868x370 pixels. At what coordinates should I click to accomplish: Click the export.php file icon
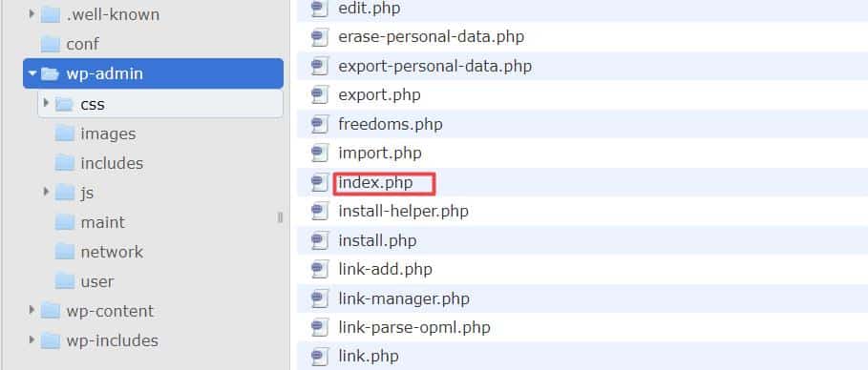(x=319, y=95)
